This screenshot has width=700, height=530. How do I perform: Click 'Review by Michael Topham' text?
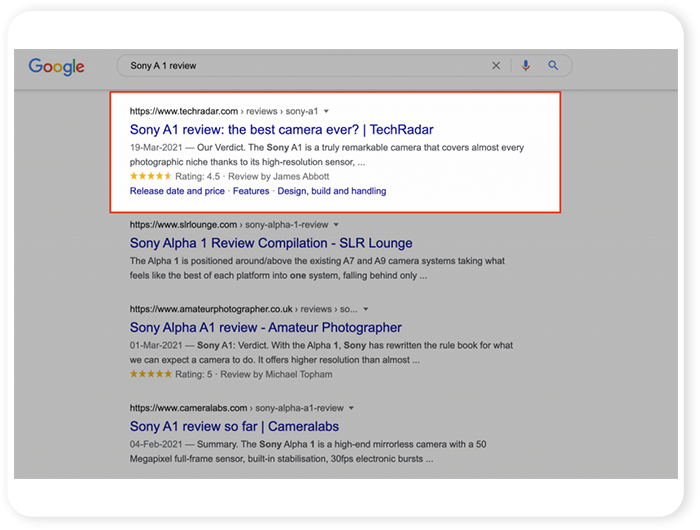coord(276,374)
